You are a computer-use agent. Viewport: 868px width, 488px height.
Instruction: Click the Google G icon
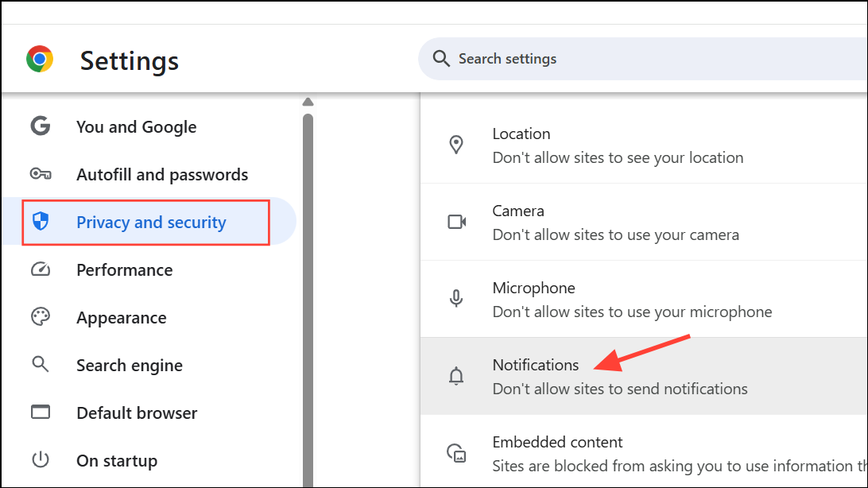40,126
